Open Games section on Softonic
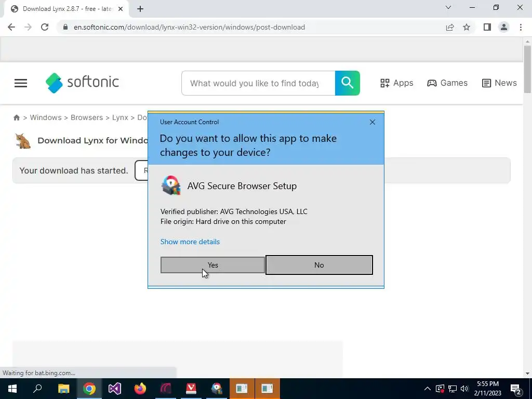 click(447, 83)
